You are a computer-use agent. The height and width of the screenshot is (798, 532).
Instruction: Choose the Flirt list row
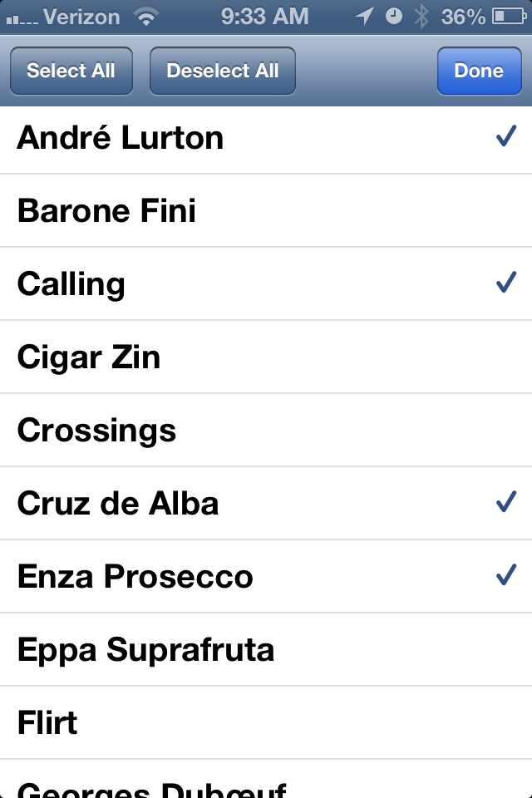(266, 722)
